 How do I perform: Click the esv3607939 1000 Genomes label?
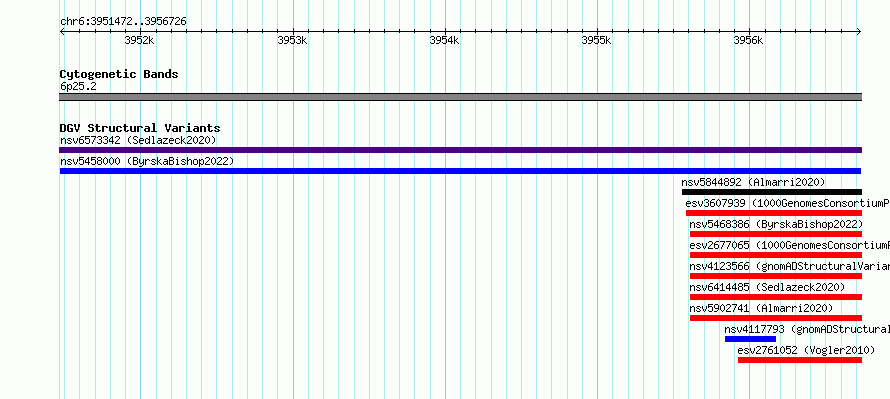coord(787,203)
